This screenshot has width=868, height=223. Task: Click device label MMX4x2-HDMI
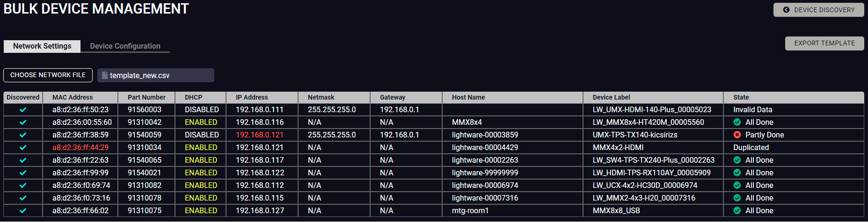tap(618, 147)
